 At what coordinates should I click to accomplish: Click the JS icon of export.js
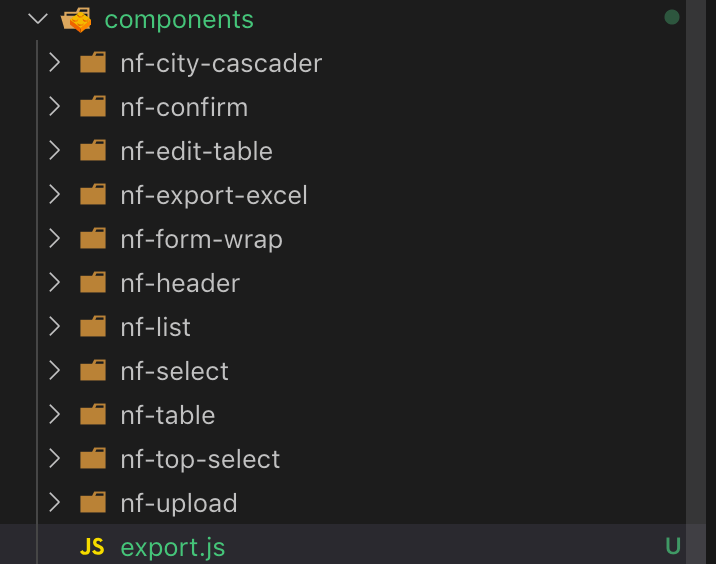coord(92,547)
